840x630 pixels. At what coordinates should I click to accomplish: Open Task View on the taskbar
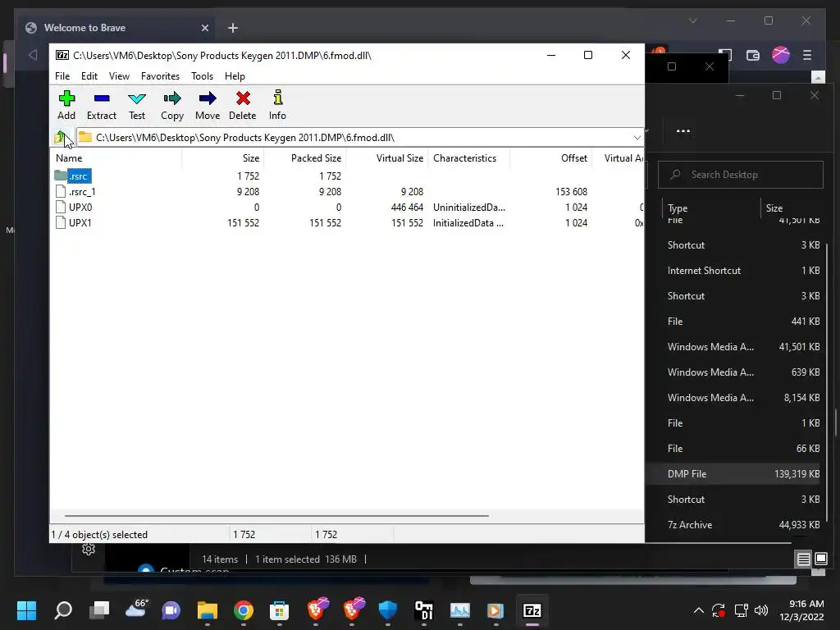pyautogui.click(x=99, y=610)
